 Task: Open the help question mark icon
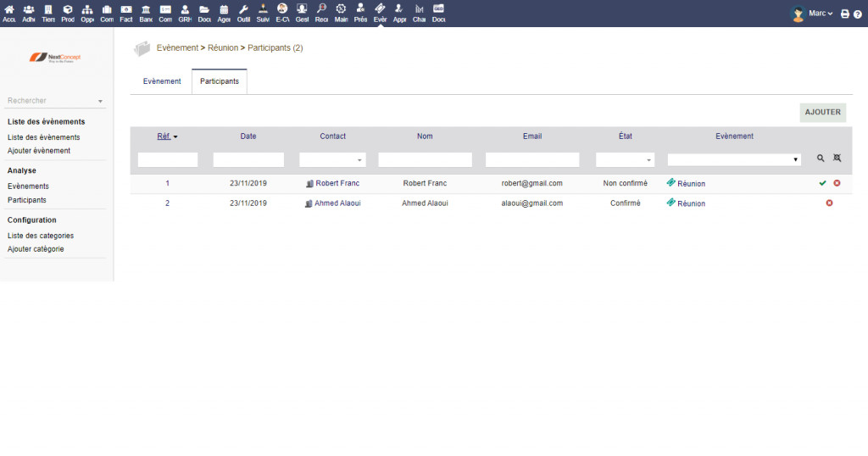[857, 14]
